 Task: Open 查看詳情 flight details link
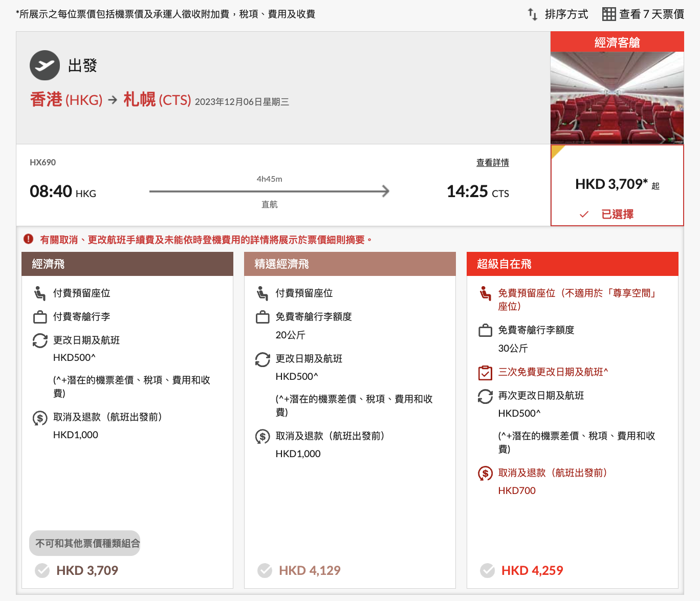click(493, 162)
